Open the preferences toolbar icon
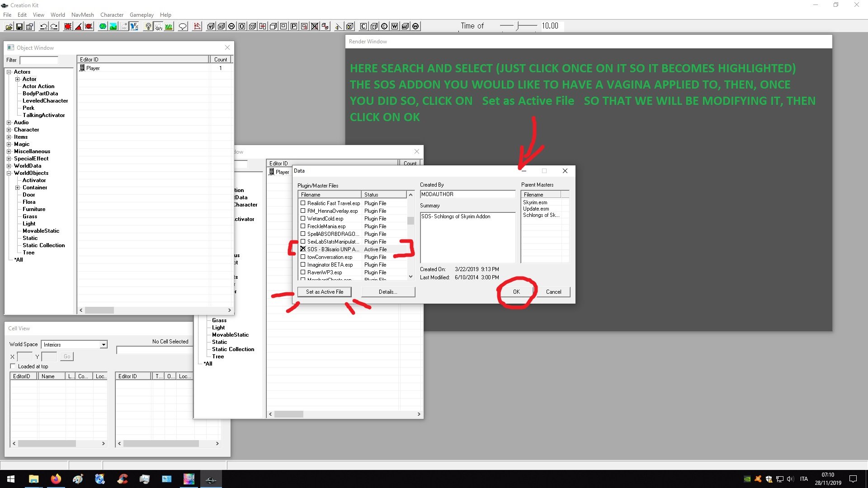 30,27
